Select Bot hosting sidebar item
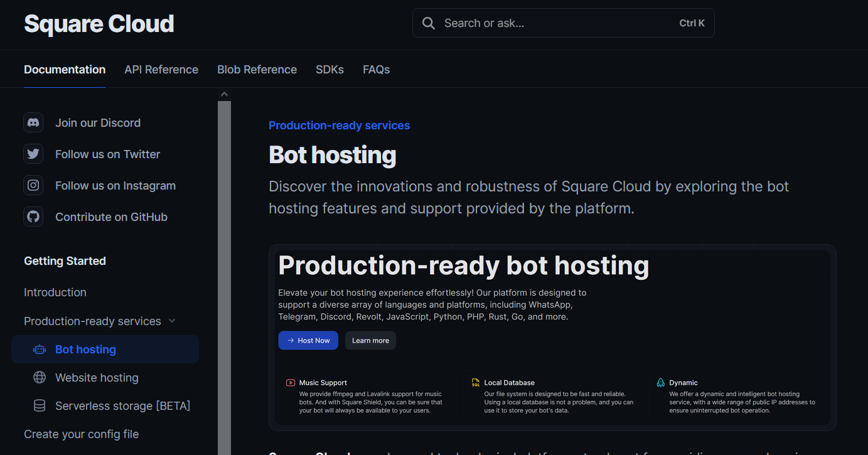 105,350
